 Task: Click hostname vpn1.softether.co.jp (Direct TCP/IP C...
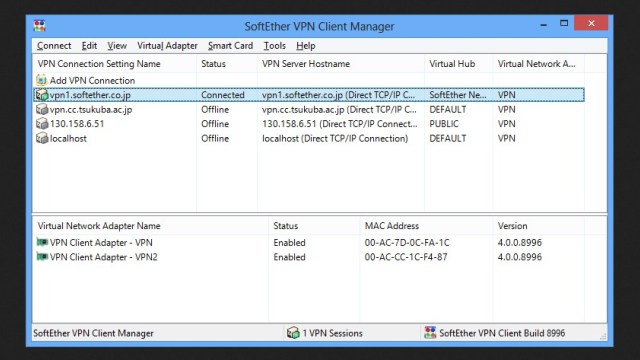339,95
